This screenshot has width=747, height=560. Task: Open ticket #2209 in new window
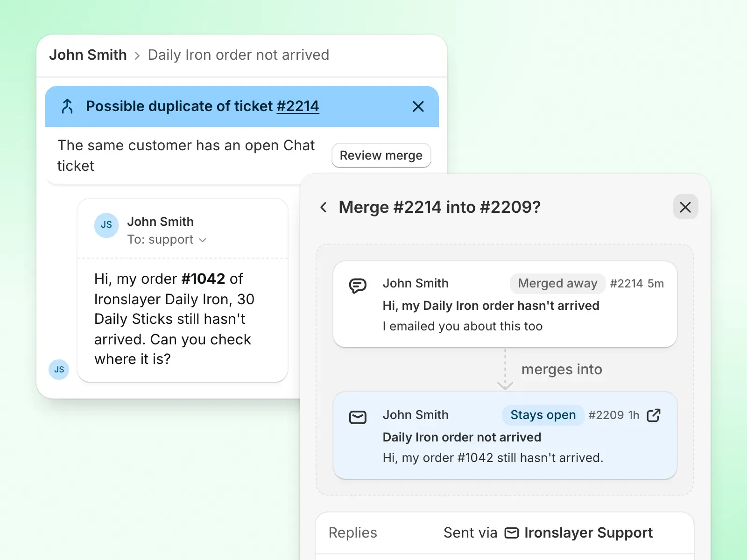point(654,415)
